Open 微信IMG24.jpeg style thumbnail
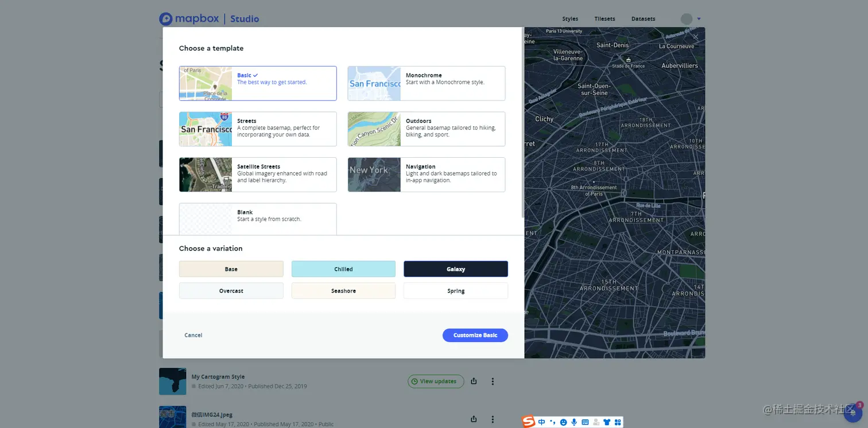The height and width of the screenshot is (428, 868). [173, 417]
